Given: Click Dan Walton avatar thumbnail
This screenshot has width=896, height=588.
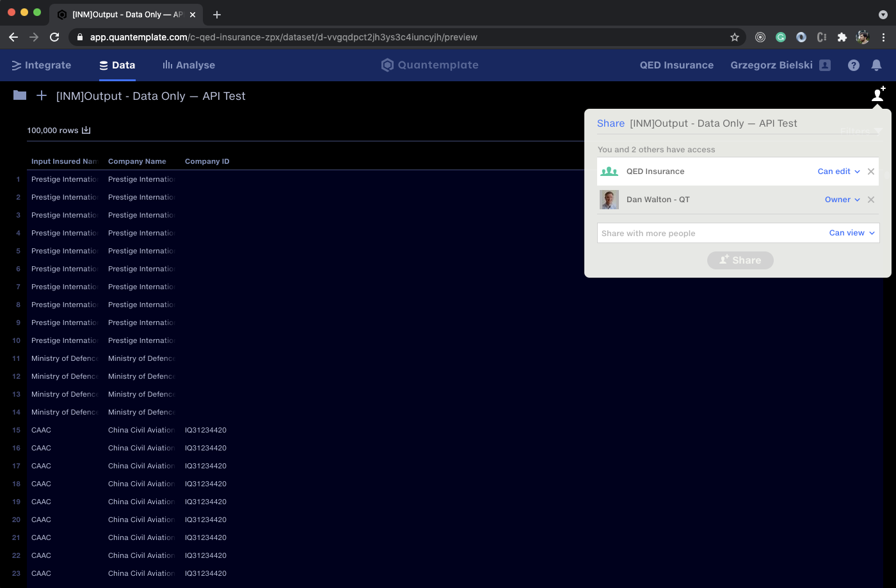Looking at the screenshot, I should [x=609, y=200].
